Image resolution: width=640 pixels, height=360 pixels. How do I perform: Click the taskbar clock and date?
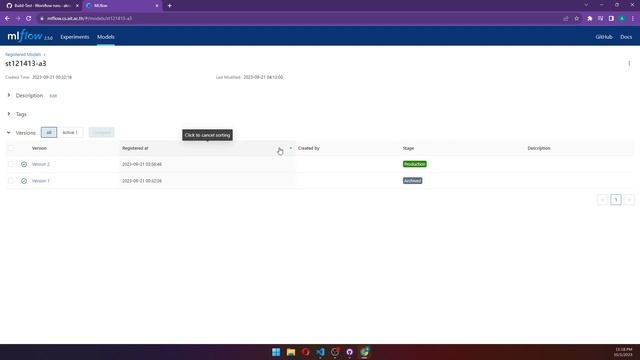(623, 352)
